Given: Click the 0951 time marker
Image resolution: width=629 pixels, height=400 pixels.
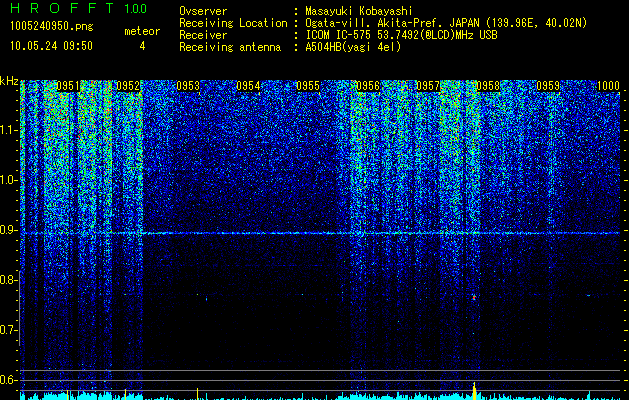Looking at the screenshot, I should click(x=68, y=86).
